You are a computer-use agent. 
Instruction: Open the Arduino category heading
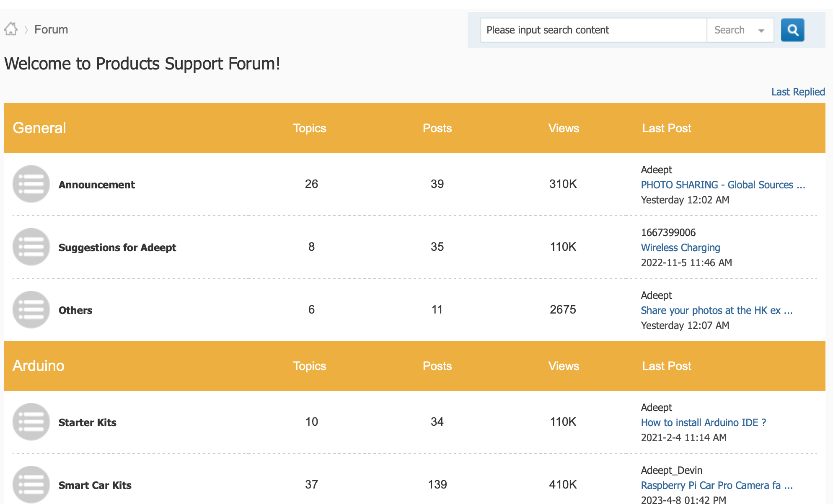(39, 366)
